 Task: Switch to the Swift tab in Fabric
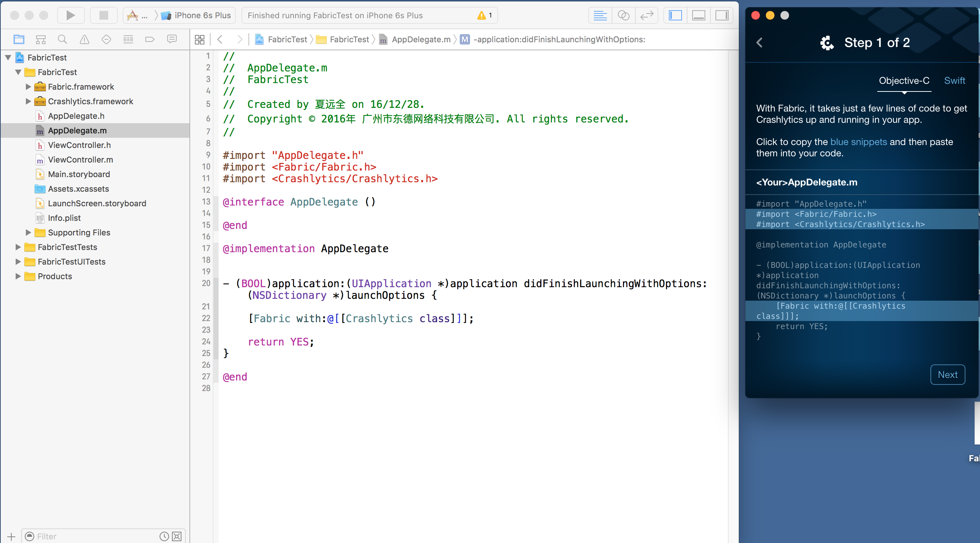[954, 81]
